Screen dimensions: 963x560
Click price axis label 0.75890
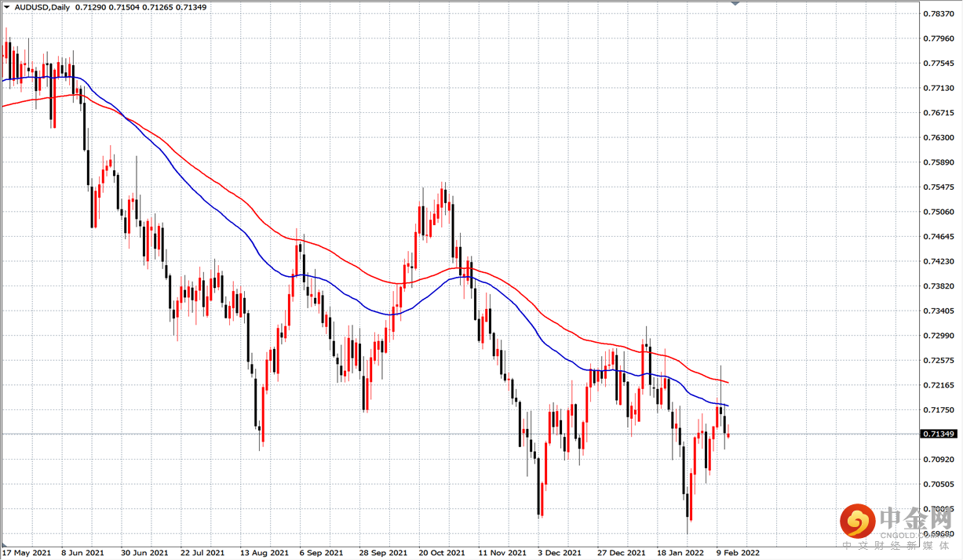pos(938,162)
